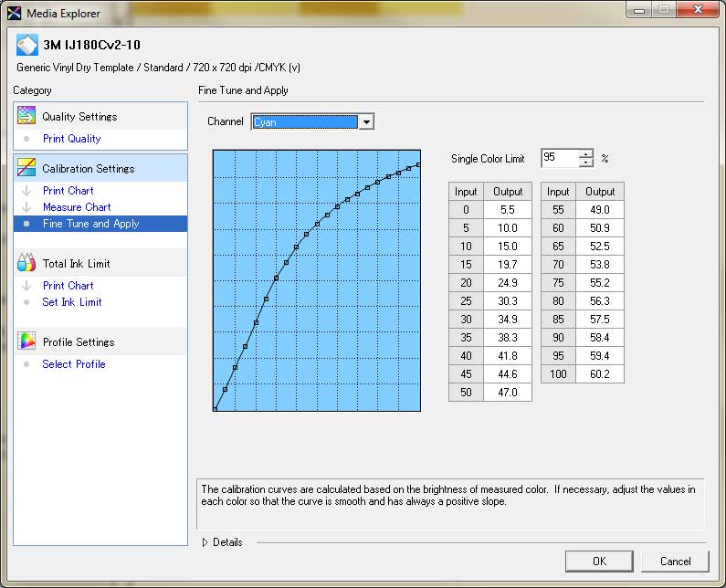Edit output value 58.4 for input 90
726x588 pixels.
click(x=600, y=338)
